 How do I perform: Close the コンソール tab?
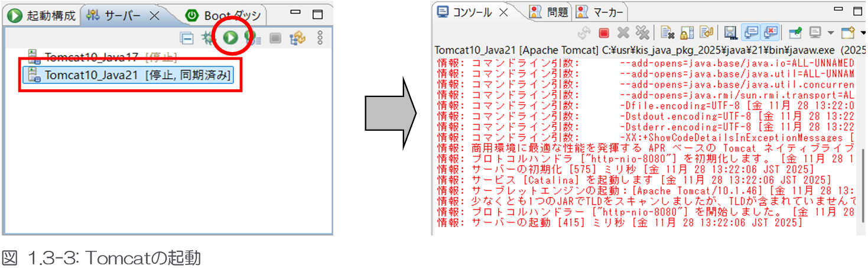[x=503, y=12]
